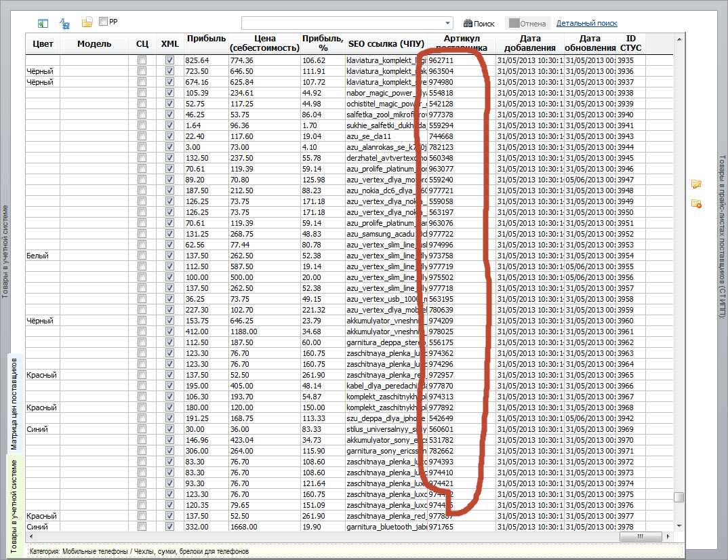This screenshot has height=560, width=728.
Task: Click the folder edit icon with pencil
Action: click(696, 184)
